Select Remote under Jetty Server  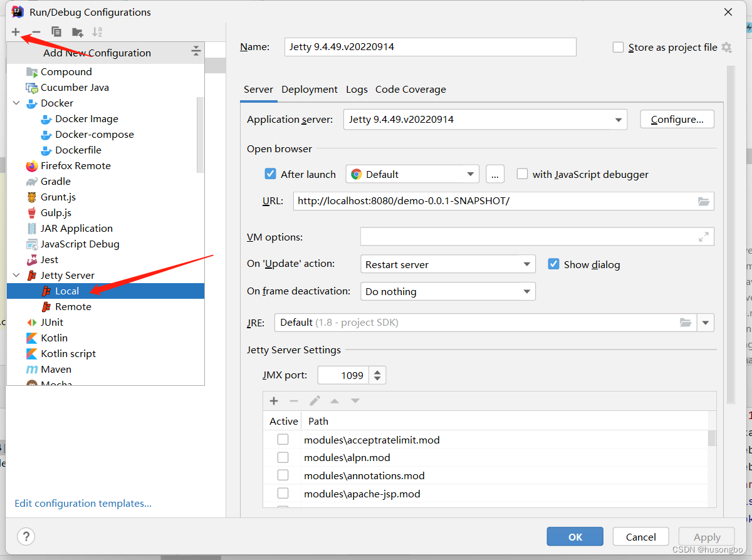[72, 306]
